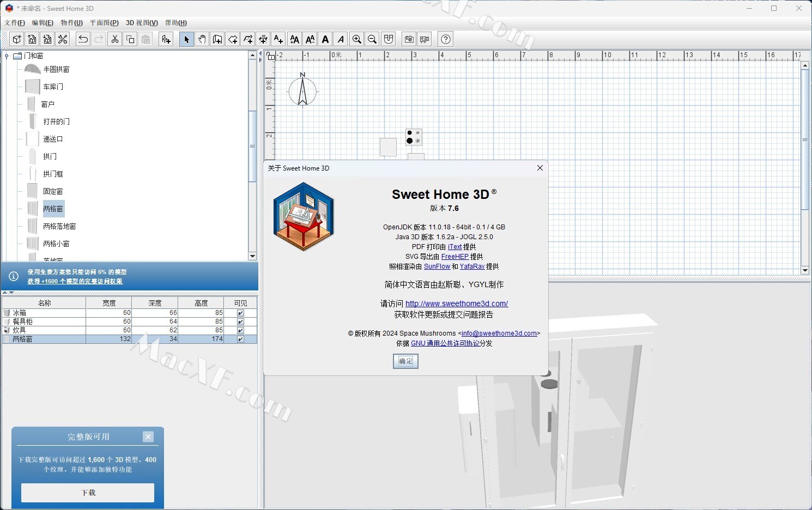
Task: Open GNU 通用公共许可协议 link
Action: pos(445,343)
